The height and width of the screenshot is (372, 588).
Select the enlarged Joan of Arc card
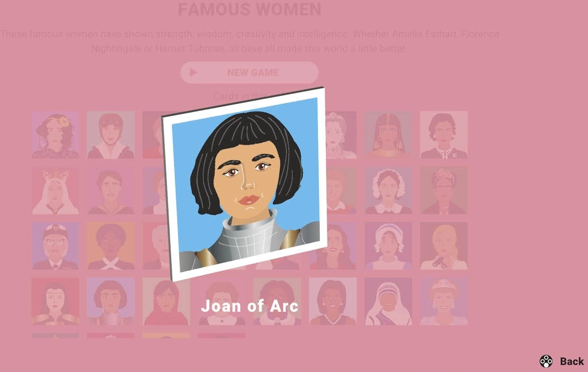pos(244,184)
